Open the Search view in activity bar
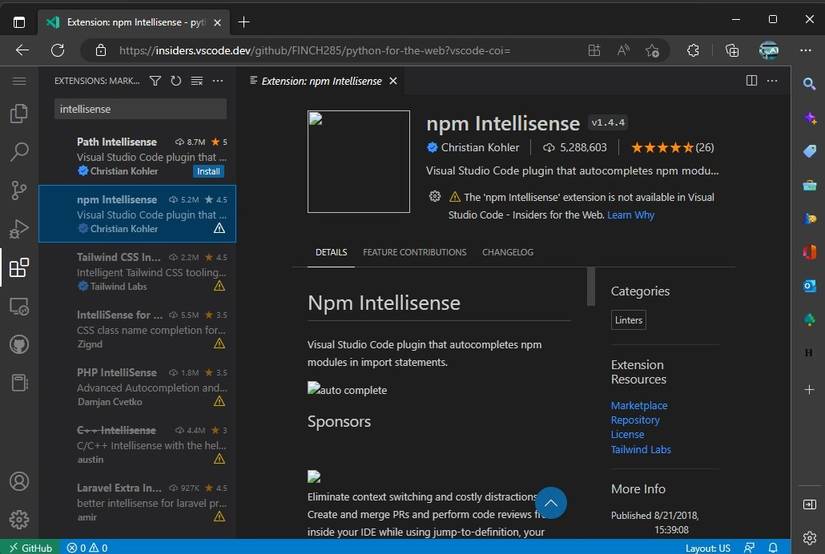 [x=18, y=152]
